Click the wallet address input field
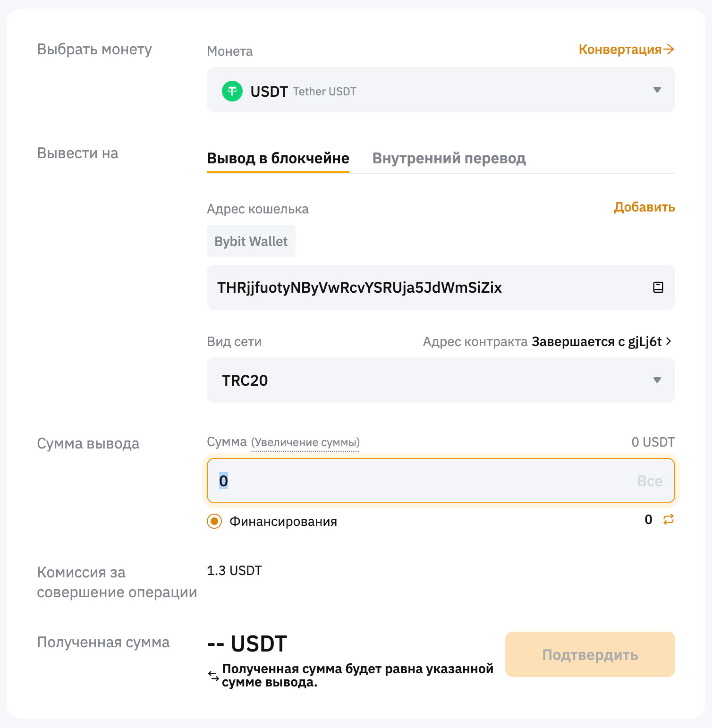Viewport: 712px width, 728px height. pyautogui.click(x=425, y=288)
